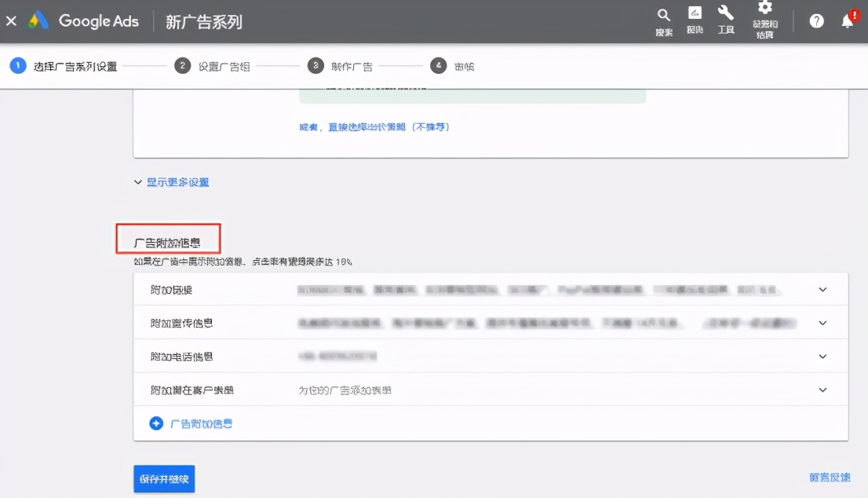868x498 pixels.
Task: Click the blue plus icon for 广告附加信息
Action: coord(156,423)
